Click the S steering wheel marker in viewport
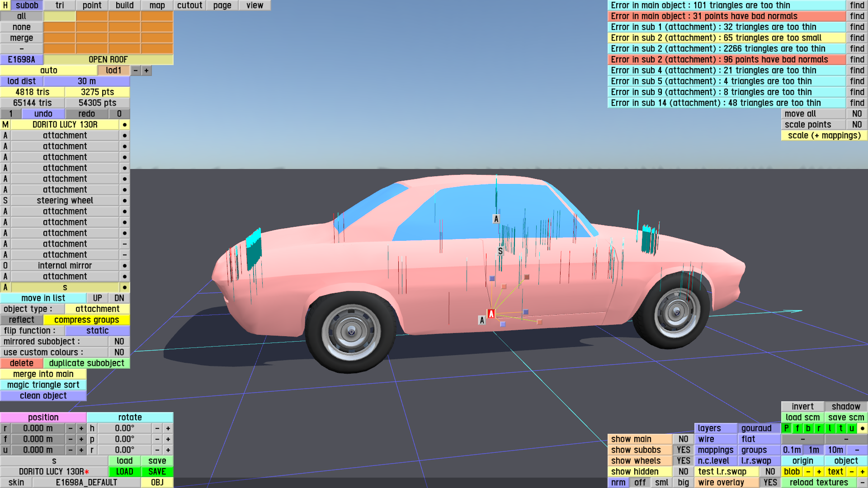The image size is (868, 488). (500, 251)
